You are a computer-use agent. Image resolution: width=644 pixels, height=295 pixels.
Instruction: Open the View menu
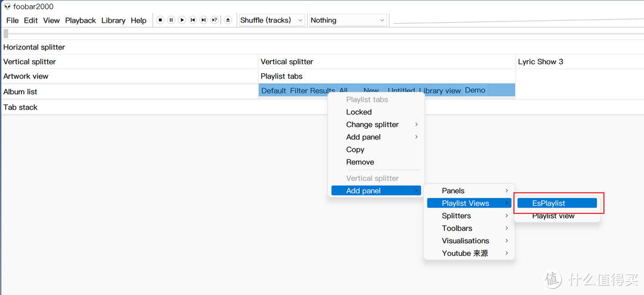click(51, 20)
